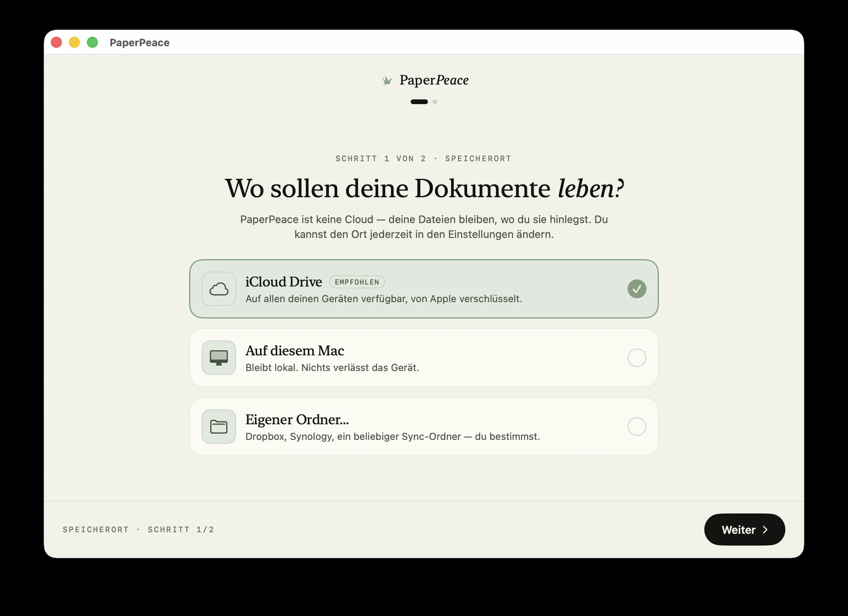This screenshot has width=848, height=616.
Task: Click the 'Eigener Ordner...' title
Action: tap(297, 419)
